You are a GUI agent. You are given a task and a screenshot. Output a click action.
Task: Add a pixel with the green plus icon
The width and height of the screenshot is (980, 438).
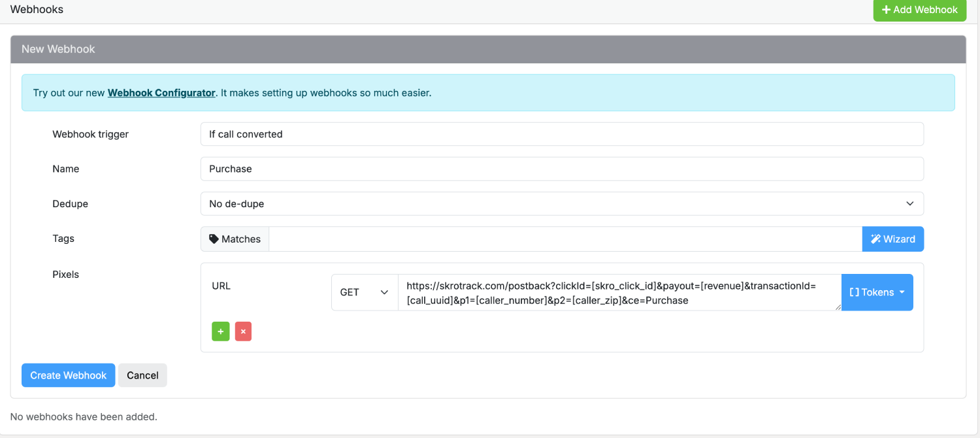(x=221, y=331)
